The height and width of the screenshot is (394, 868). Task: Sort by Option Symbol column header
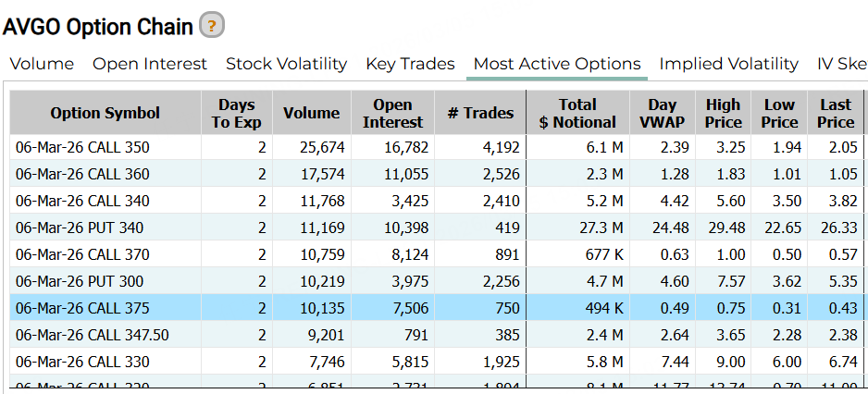coord(105,113)
